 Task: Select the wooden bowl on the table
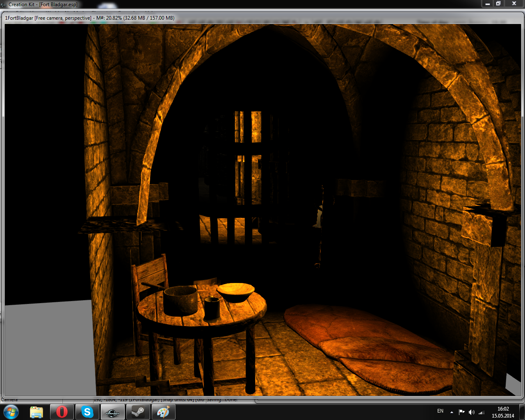click(235, 292)
